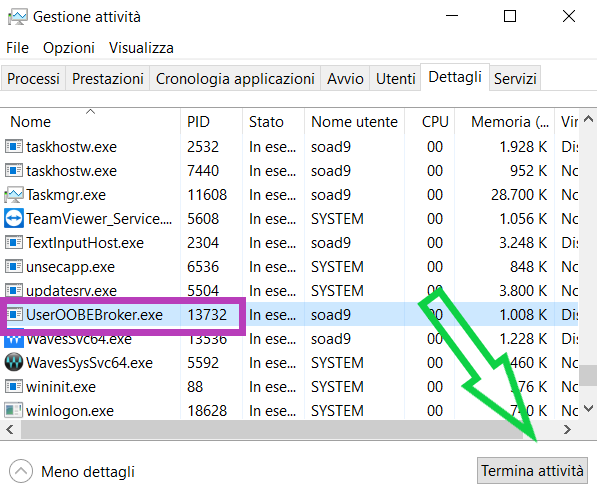
Task: Select the UserOOBEBroker.exe row name
Action: (x=94, y=315)
